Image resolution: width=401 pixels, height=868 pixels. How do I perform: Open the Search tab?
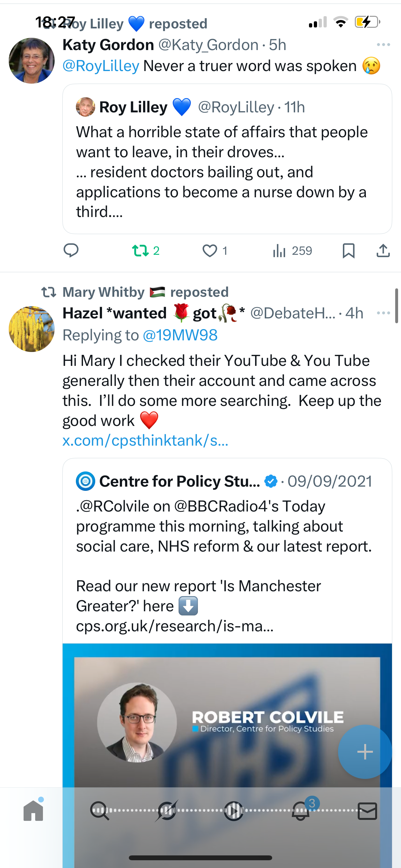tap(100, 811)
